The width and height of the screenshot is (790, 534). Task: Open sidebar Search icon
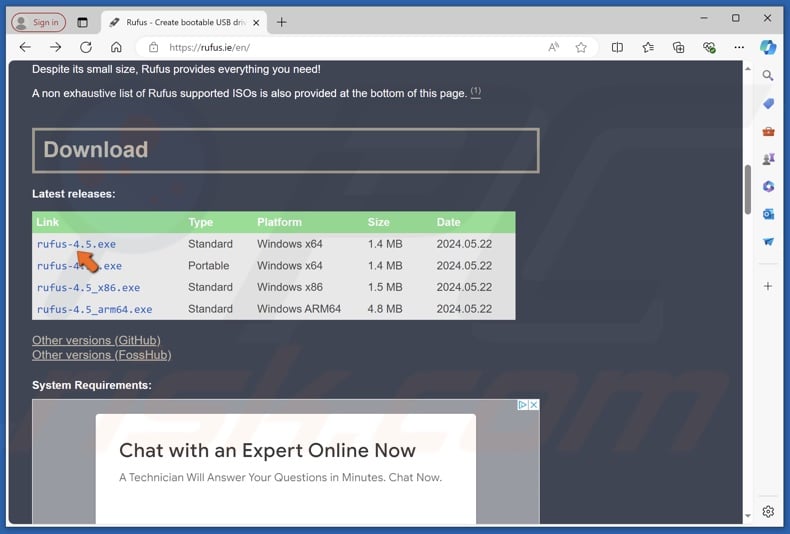pos(768,76)
